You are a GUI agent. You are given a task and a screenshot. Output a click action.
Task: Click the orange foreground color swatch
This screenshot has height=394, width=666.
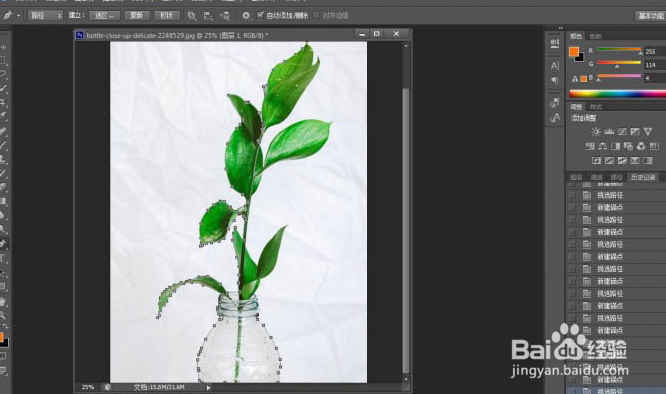pos(574,51)
